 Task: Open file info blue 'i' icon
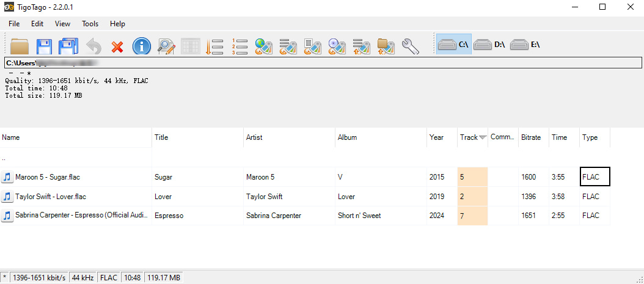pos(142,46)
